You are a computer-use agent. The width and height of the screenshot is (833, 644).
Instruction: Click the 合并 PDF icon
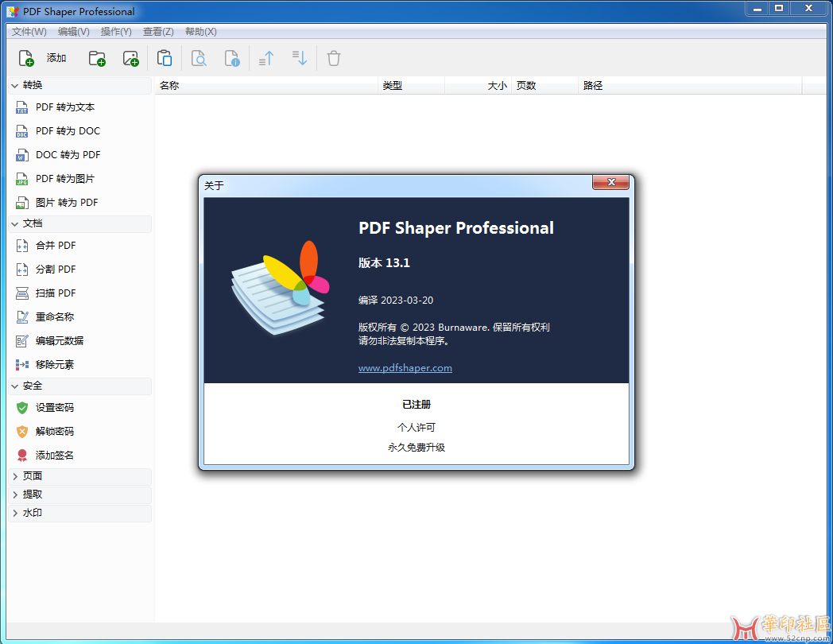click(21, 246)
